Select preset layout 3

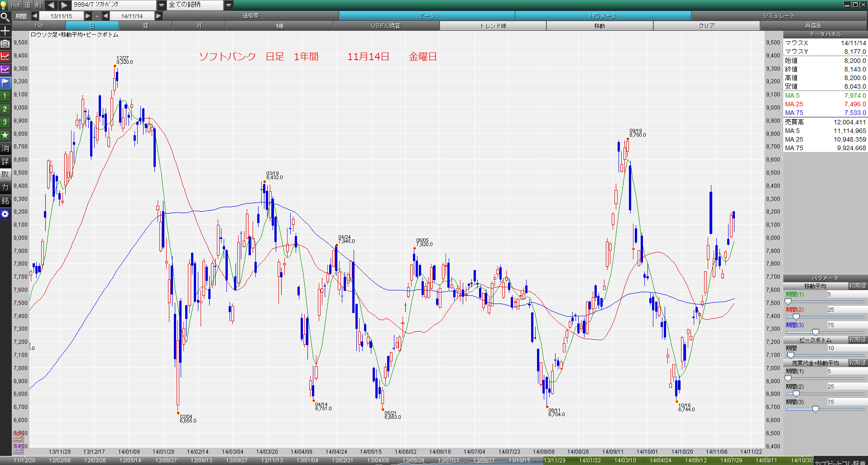[x=5, y=122]
